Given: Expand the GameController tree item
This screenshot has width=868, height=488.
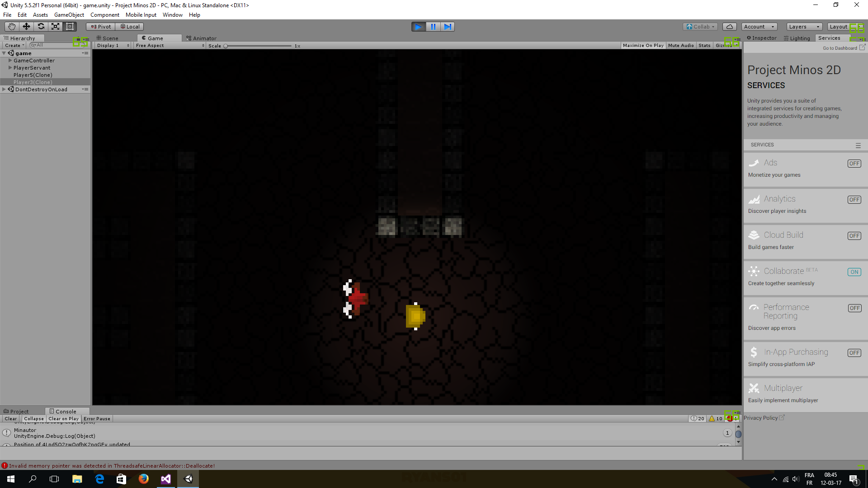Looking at the screenshot, I should tap(10, 61).
